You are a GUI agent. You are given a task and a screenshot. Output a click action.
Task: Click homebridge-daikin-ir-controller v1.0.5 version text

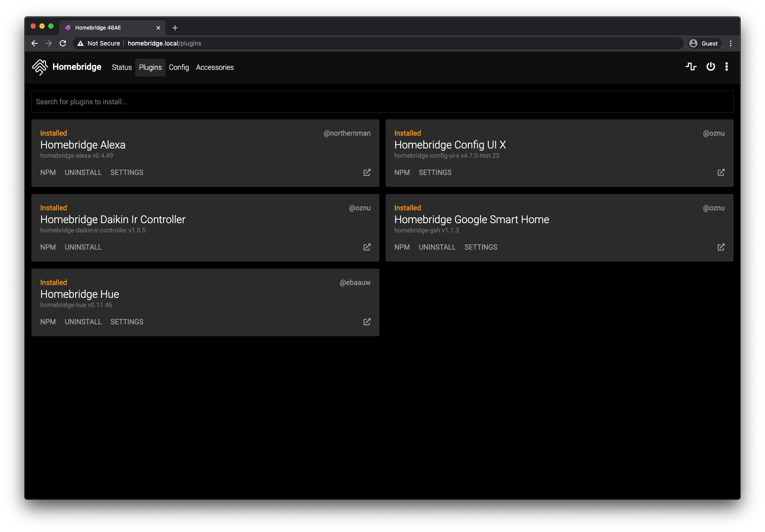93,230
